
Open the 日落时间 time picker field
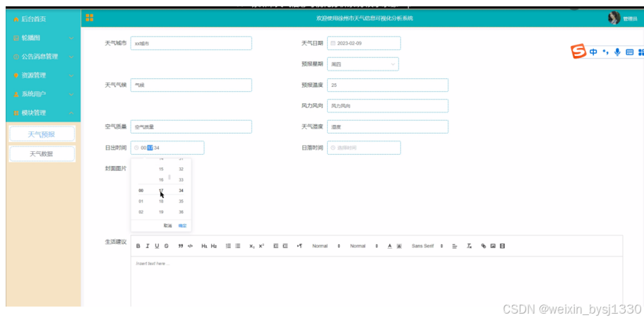[x=364, y=148]
